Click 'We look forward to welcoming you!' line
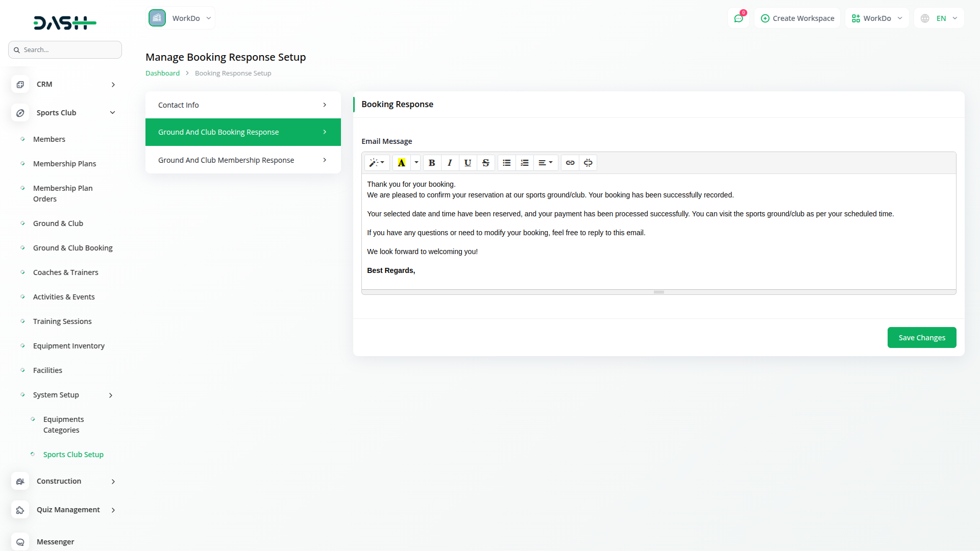Screen dimensions: 980x551 point(422,252)
